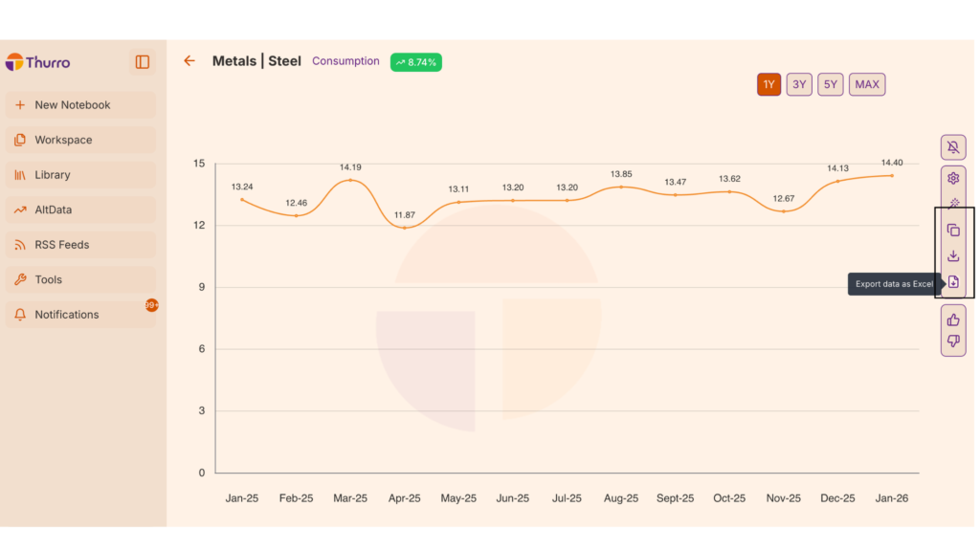Click the muted bell alert icon
This screenshot has height=551, width=980.
point(953,147)
